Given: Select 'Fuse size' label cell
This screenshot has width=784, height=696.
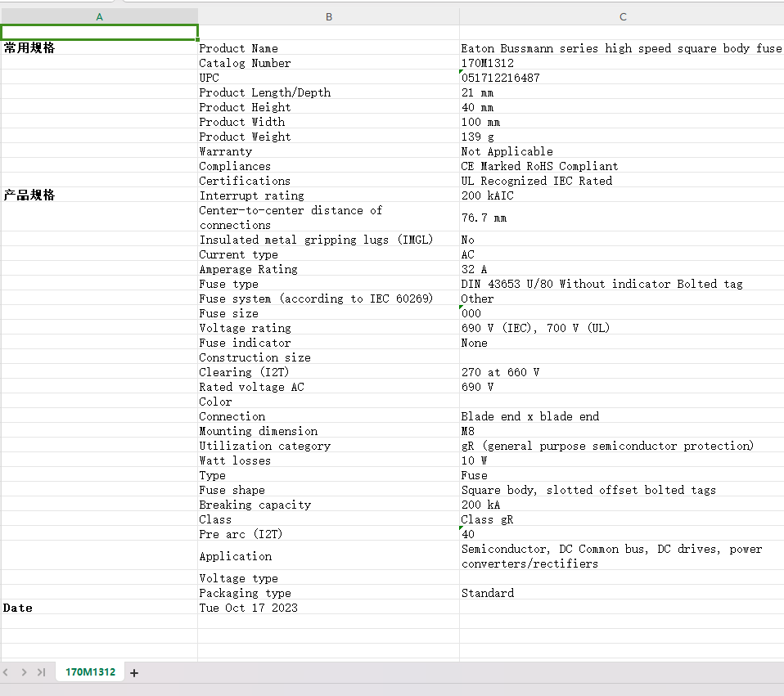Looking at the screenshot, I should pos(328,313).
